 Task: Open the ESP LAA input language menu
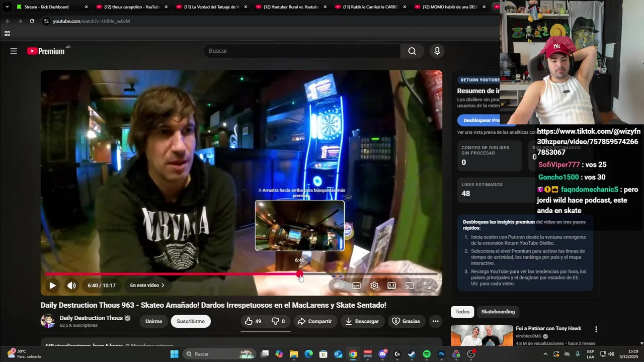pyautogui.click(x=590, y=354)
